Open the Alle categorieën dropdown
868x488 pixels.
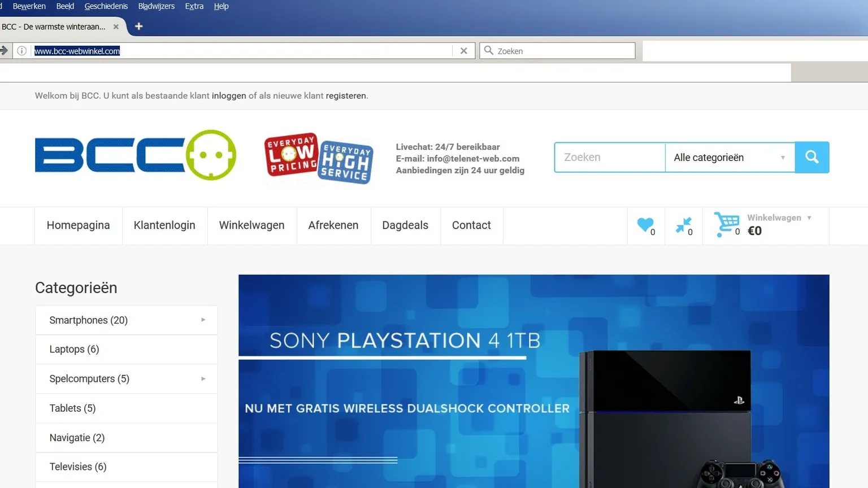pos(729,158)
